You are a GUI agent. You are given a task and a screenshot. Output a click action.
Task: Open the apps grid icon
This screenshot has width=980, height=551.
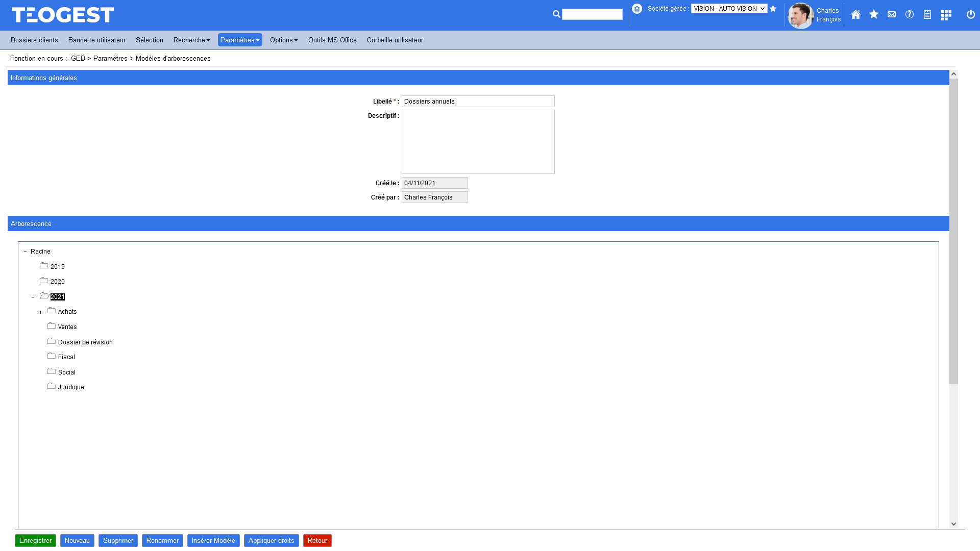(946, 15)
